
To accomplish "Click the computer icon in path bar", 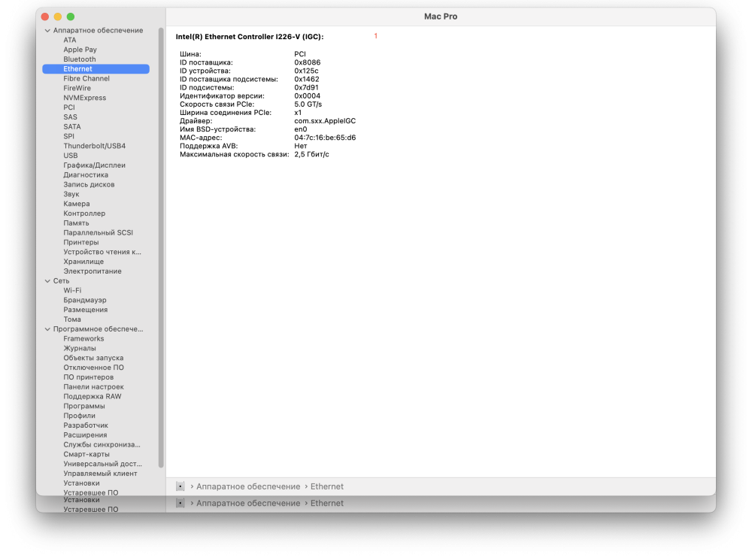I will [180, 486].
